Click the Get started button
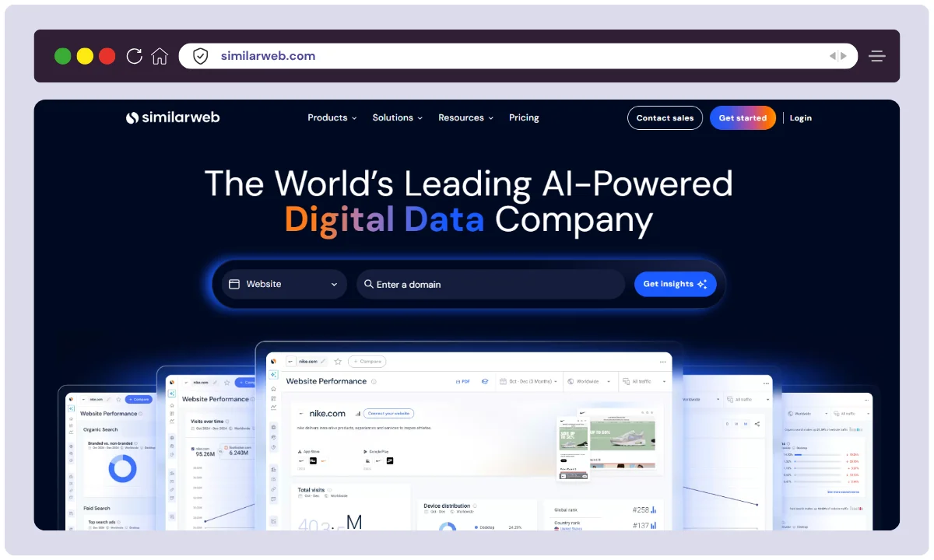Image resolution: width=934 pixels, height=560 pixels. pyautogui.click(x=743, y=118)
